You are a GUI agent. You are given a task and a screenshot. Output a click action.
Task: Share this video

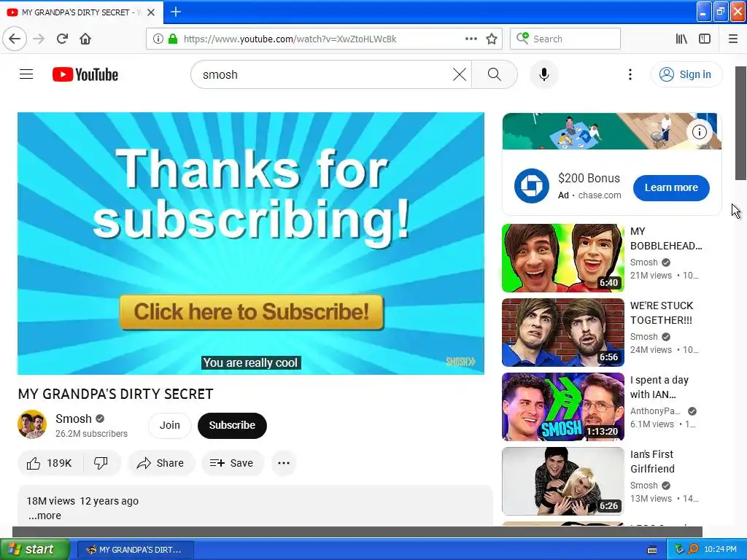pos(161,463)
